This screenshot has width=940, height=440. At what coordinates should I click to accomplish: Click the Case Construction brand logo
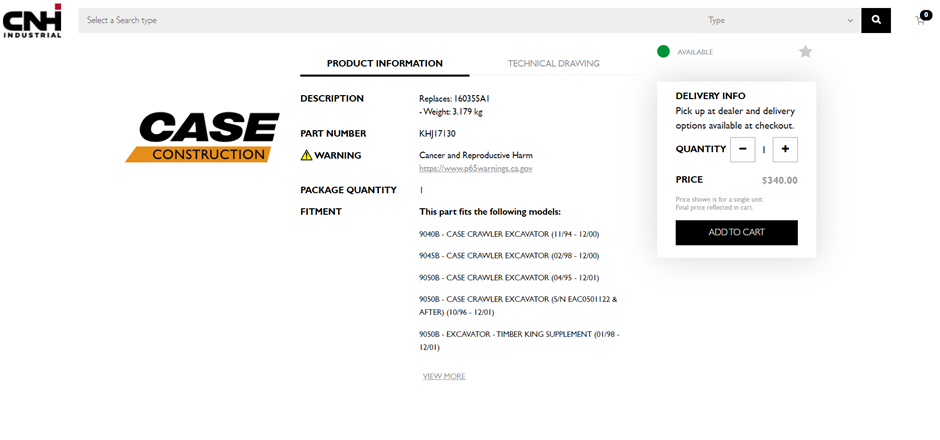click(202, 137)
